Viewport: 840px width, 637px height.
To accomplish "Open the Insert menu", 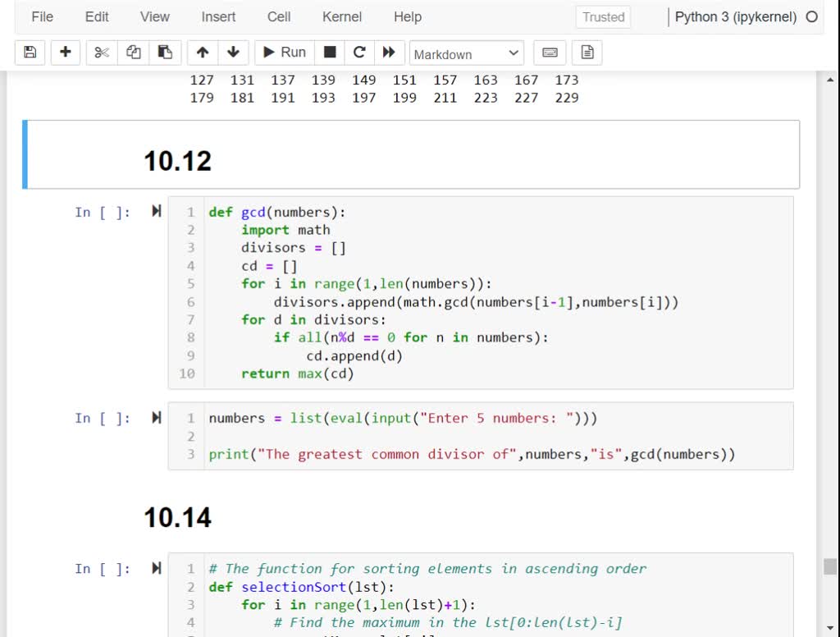I will point(217,16).
